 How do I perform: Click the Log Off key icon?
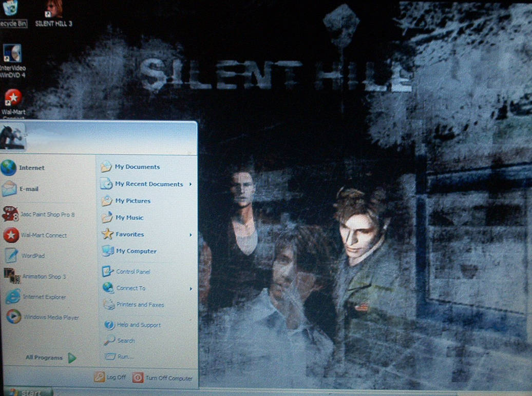click(x=100, y=377)
